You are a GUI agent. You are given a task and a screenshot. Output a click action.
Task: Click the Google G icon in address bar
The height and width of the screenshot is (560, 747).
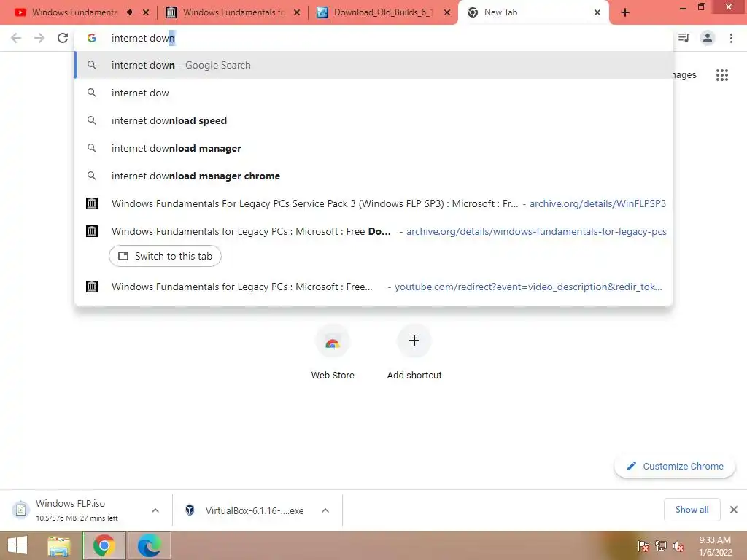coord(91,38)
